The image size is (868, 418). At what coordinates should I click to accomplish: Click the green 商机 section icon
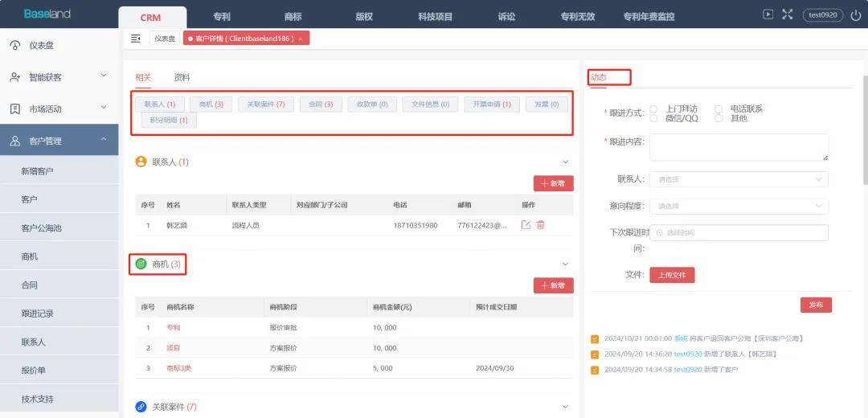coord(141,264)
